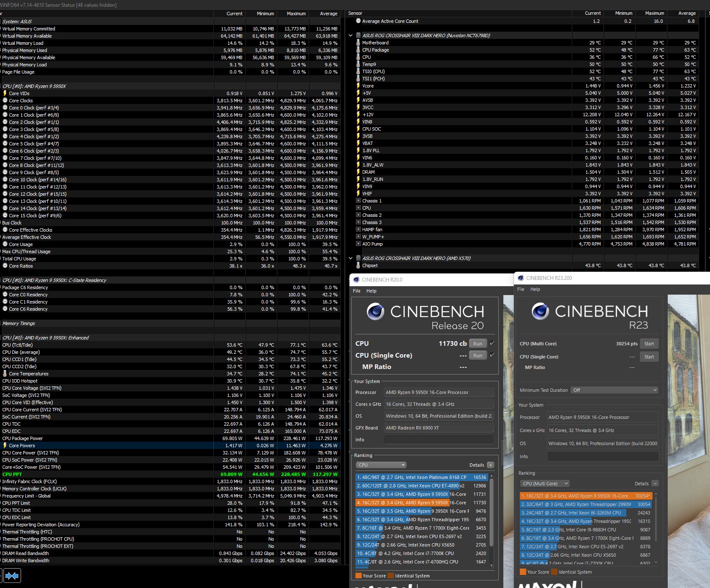The image size is (710, 588).
Task: Click the icon beside Core Ratios
Action: point(5,266)
